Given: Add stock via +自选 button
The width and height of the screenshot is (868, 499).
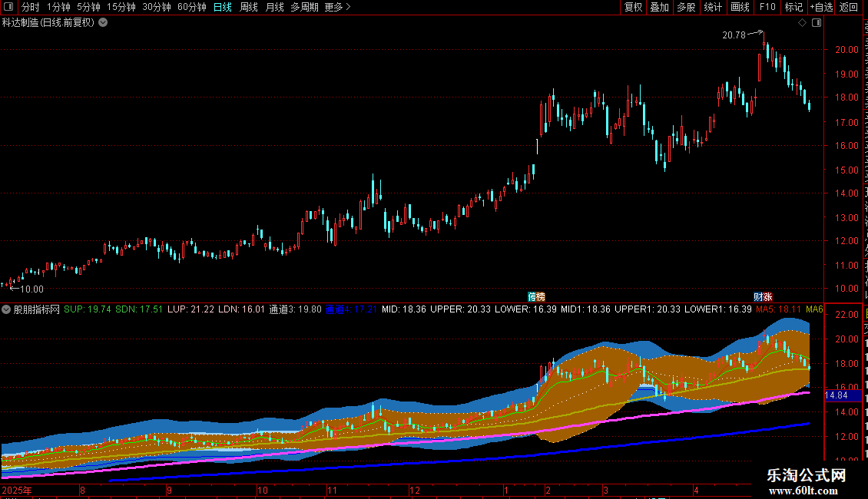Looking at the screenshot, I should [821, 7].
